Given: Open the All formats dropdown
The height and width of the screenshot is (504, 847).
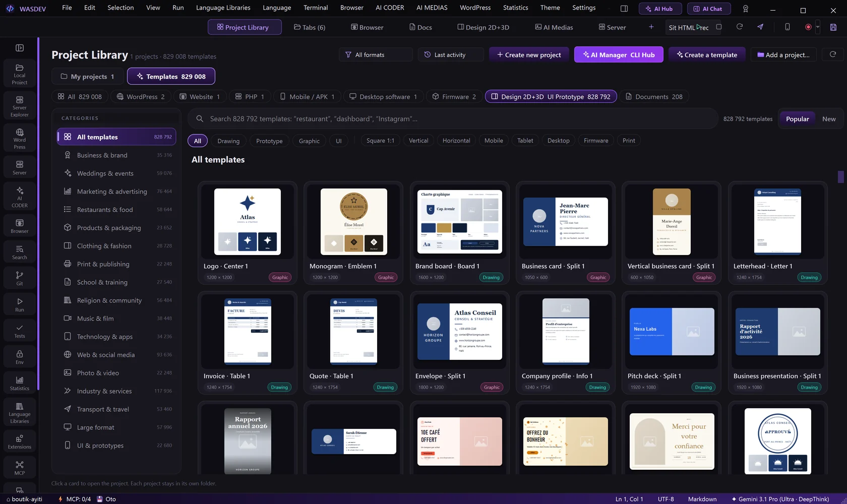Looking at the screenshot, I should (x=376, y=54).
